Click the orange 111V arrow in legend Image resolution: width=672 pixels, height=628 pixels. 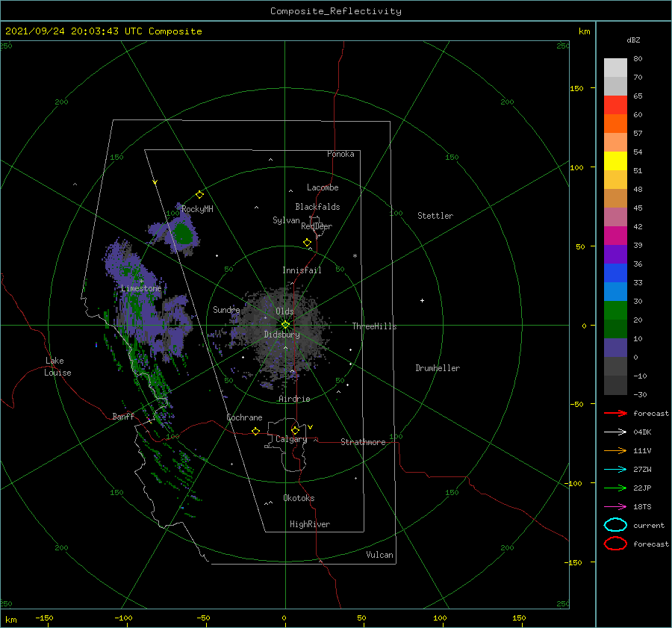point(615,450)
